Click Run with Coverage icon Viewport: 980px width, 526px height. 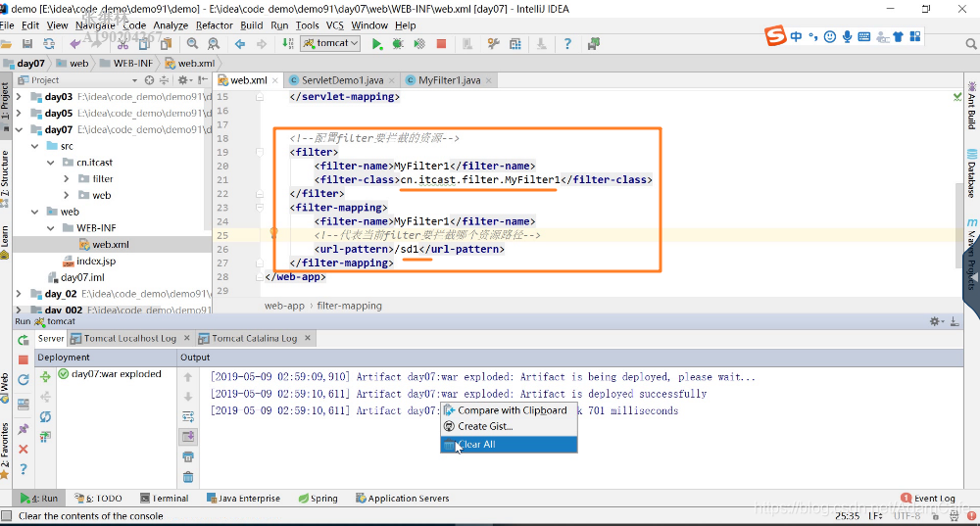coord(419,44)
